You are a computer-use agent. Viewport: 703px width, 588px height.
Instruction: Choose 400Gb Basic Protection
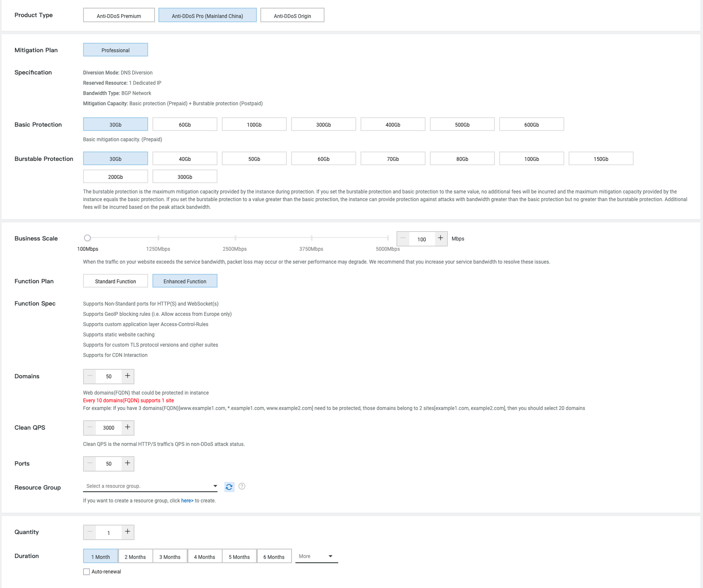coord(393,124)
